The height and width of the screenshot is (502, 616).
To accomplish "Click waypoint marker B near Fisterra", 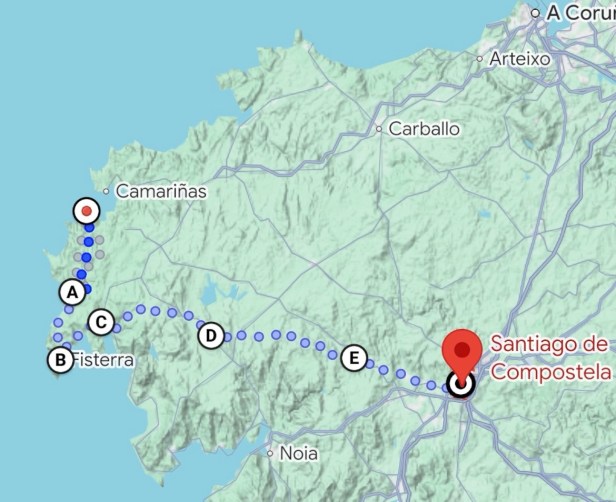I will [60, 360].
